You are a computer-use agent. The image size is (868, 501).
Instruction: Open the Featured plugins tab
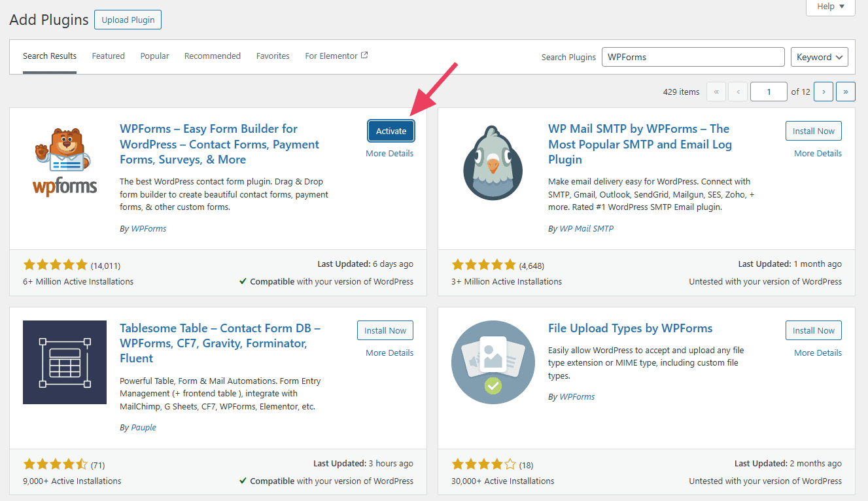pyautogui.click(x=109, y=56)
